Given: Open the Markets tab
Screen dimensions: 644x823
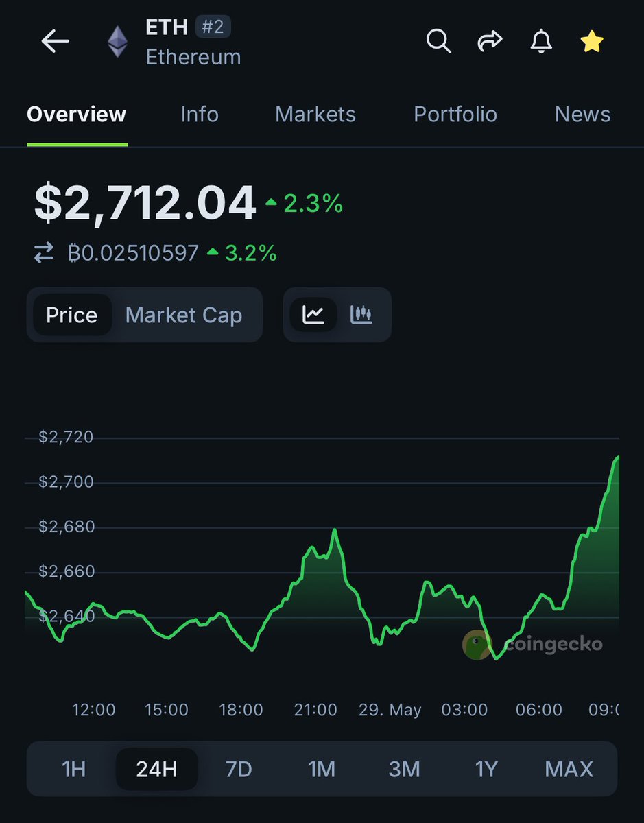Looking at the screenshot, I should tap(315, 114).
